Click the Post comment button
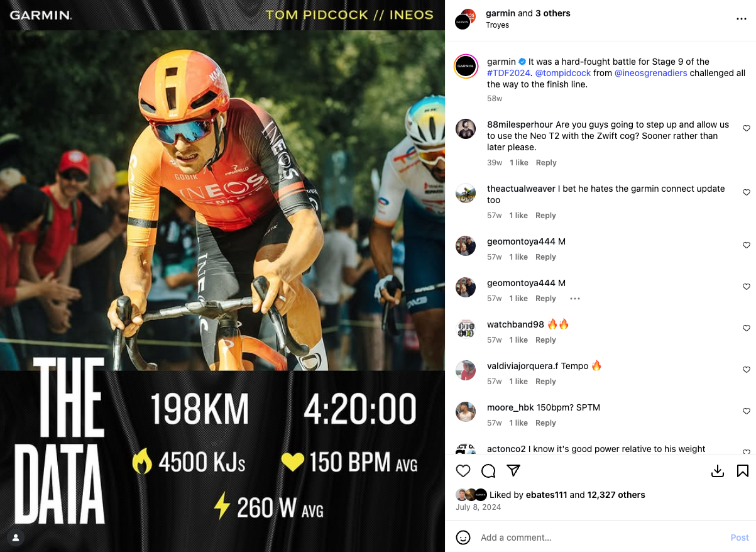Screen dimensions: 756x552 [x=740, y=538]
